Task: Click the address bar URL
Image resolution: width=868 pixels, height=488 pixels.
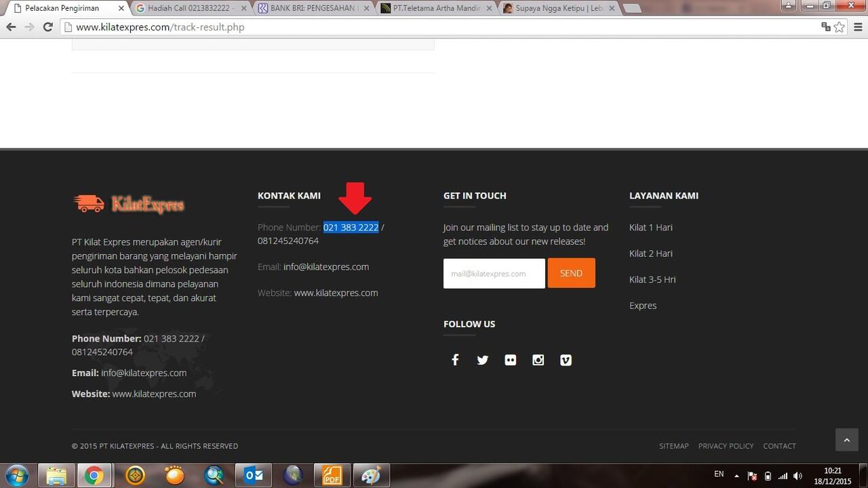Action: point(160,27)
